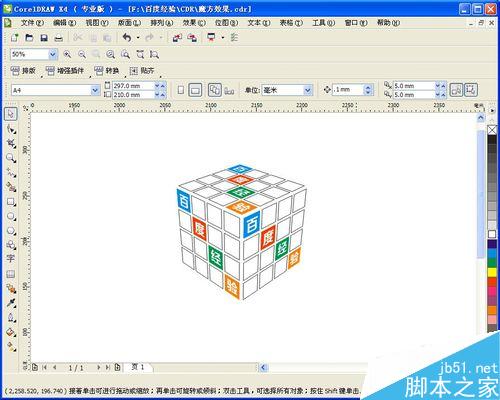
Task: Click the Zoom Out magnifier icon
Action: pos(82,54)
